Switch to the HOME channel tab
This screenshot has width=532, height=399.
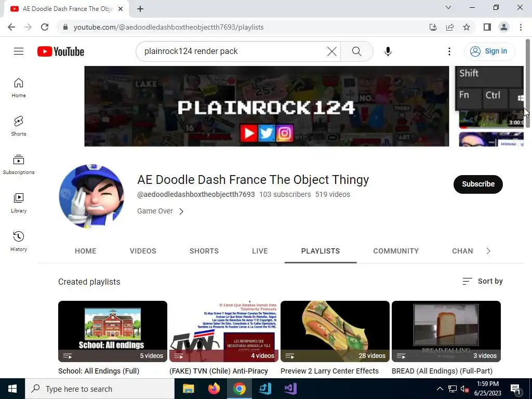(x=86, y=251)
